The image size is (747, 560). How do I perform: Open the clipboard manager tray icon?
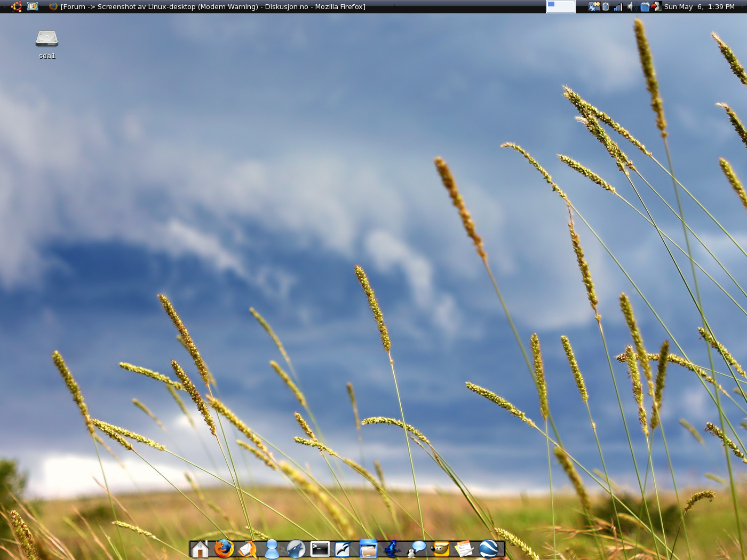(x=606, y=6)
